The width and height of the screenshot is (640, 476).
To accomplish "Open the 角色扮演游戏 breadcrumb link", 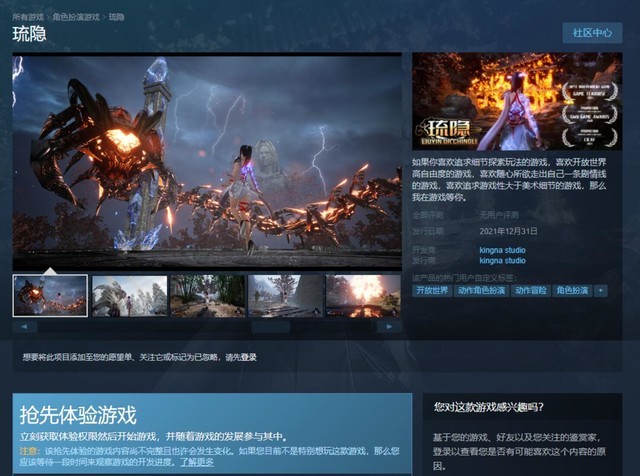I will [x=76, y=17].
